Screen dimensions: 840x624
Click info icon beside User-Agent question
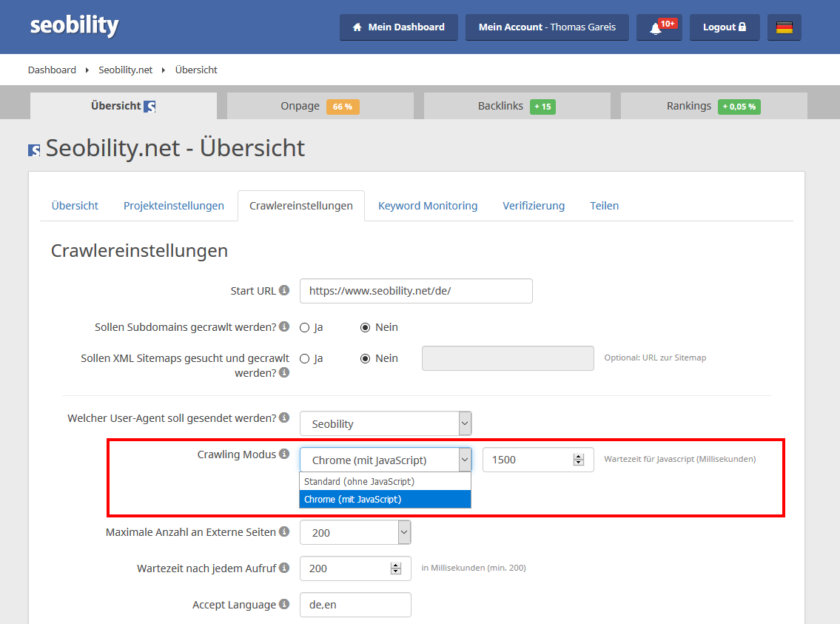pos(284,417)
